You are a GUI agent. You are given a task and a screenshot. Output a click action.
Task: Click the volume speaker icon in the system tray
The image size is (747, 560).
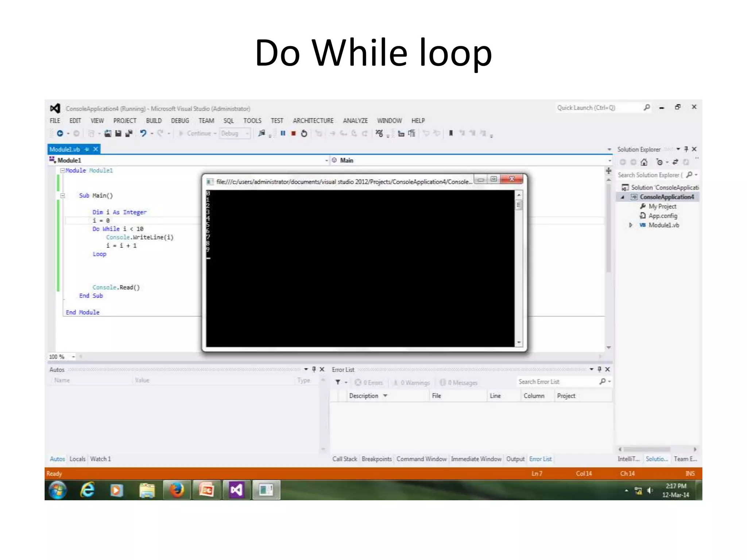[x=650, y=491]
